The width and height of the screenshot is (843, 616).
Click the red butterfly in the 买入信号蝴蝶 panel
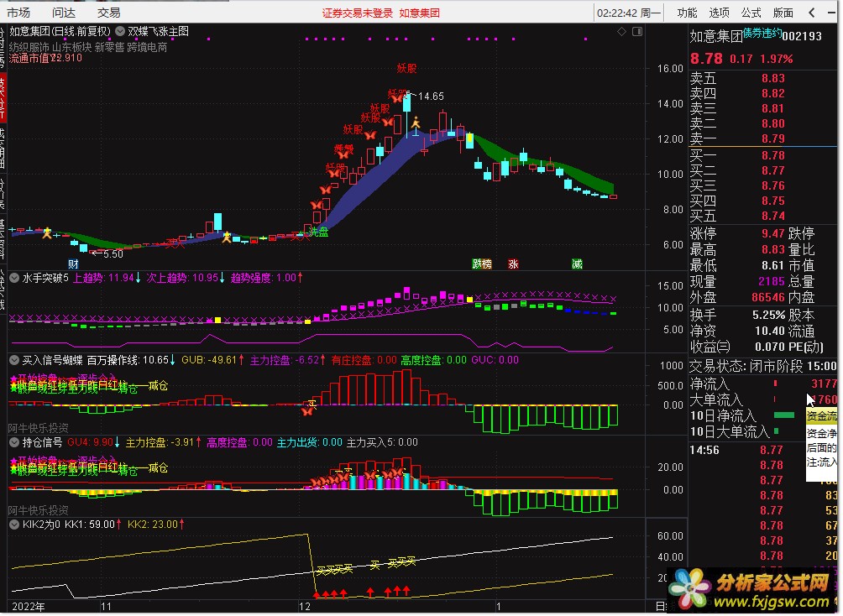(x=308, y=410)
